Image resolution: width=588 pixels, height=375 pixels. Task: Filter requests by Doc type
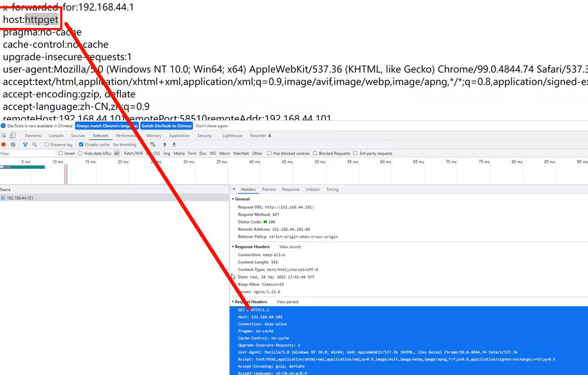[x=203, y=153]
